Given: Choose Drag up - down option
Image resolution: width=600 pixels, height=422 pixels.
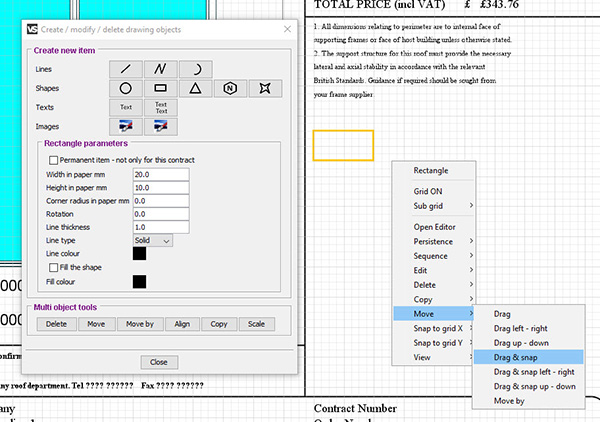Looking at the screenshot, I should [x=528, y=343].
